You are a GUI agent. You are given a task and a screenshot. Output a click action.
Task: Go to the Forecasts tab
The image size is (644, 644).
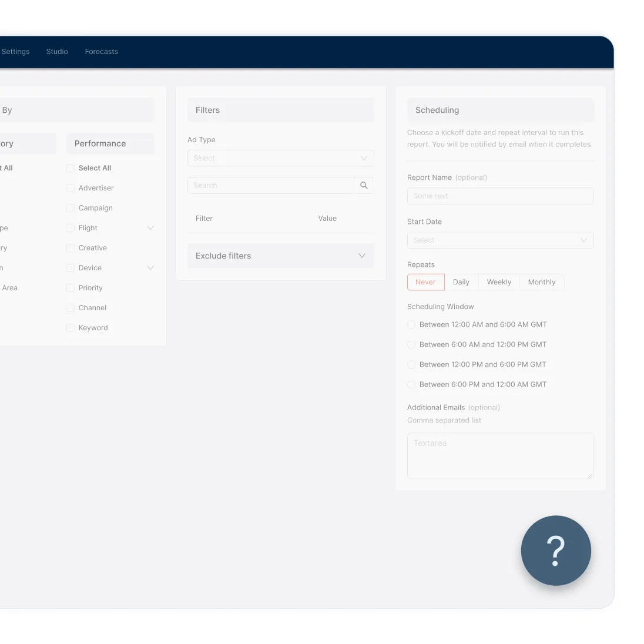pos(102,51)
